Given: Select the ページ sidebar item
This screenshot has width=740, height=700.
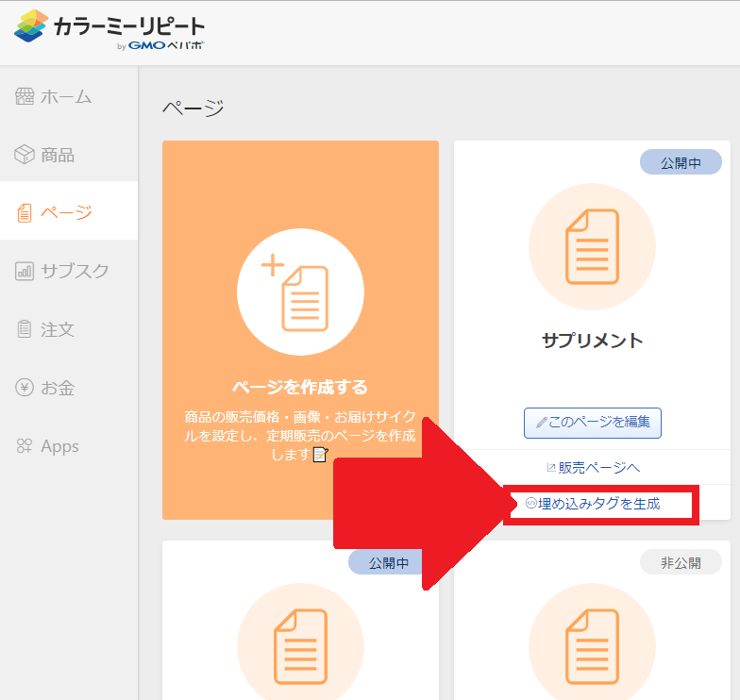Looking at the screenshot, I should 68,212.
